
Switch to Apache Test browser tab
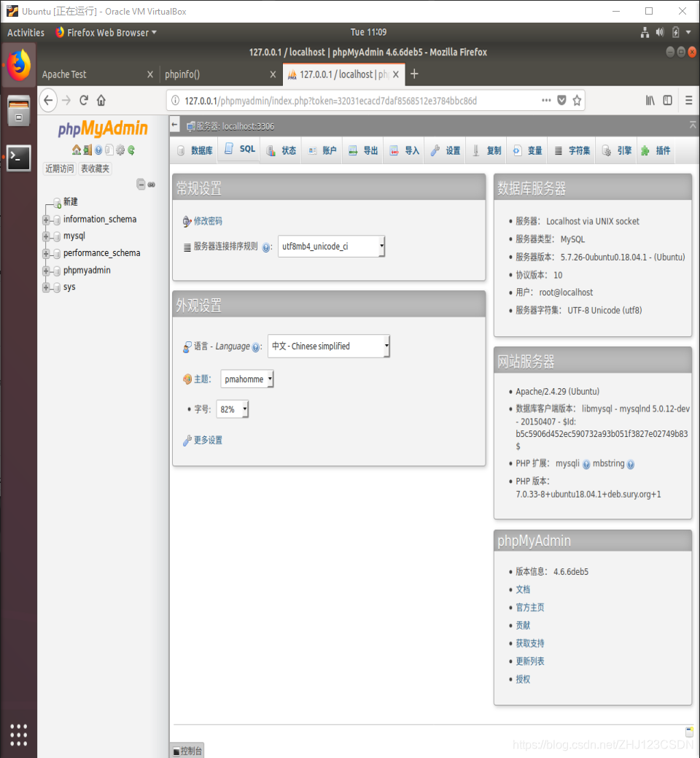coord(98,74)
